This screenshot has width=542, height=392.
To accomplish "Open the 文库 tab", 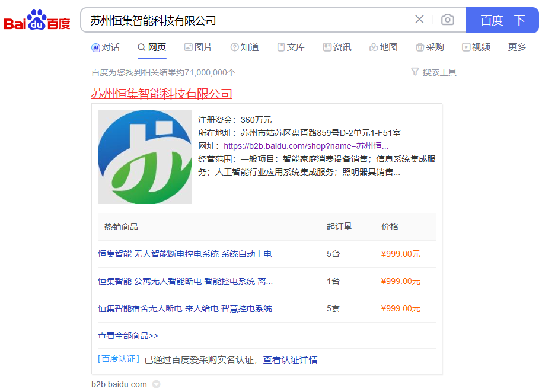I will (x=291, y=47).
